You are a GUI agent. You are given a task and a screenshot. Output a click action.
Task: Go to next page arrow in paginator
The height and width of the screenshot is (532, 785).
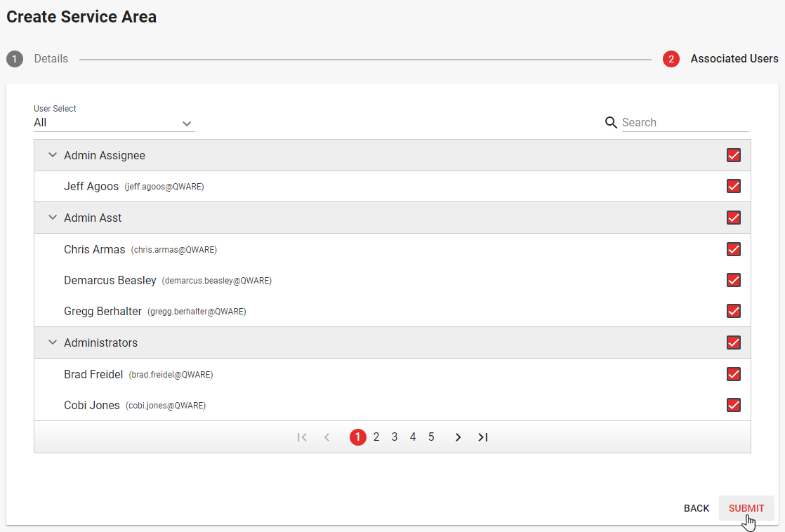click(458, 437)
